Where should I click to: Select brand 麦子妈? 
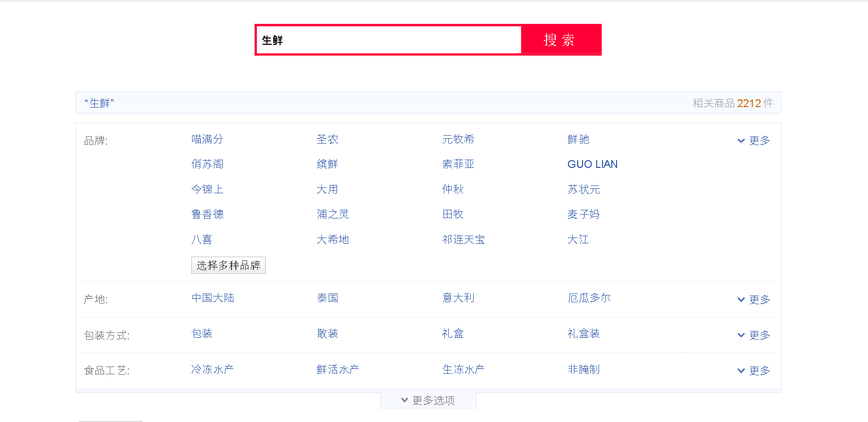[x=584, y=214]
